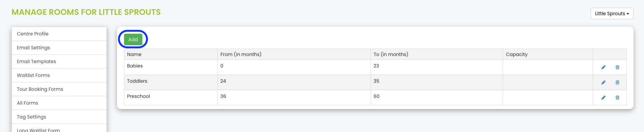Viewport: 644px width, 132px height.
Task: Edit the Toddlers room with pencil icon
Action: click(603, 82)
